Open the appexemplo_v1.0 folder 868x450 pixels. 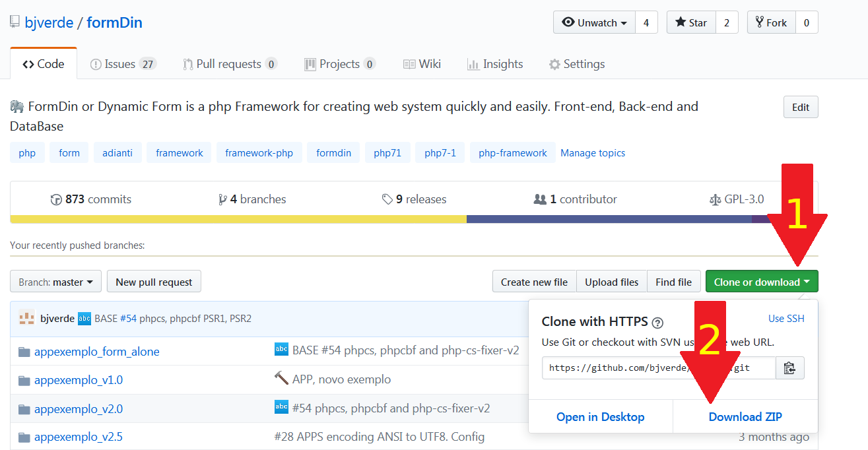(79, 380)
